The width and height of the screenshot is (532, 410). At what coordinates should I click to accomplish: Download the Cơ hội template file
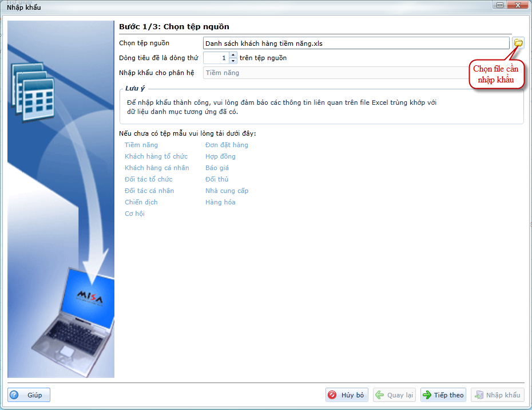(134, 214)
